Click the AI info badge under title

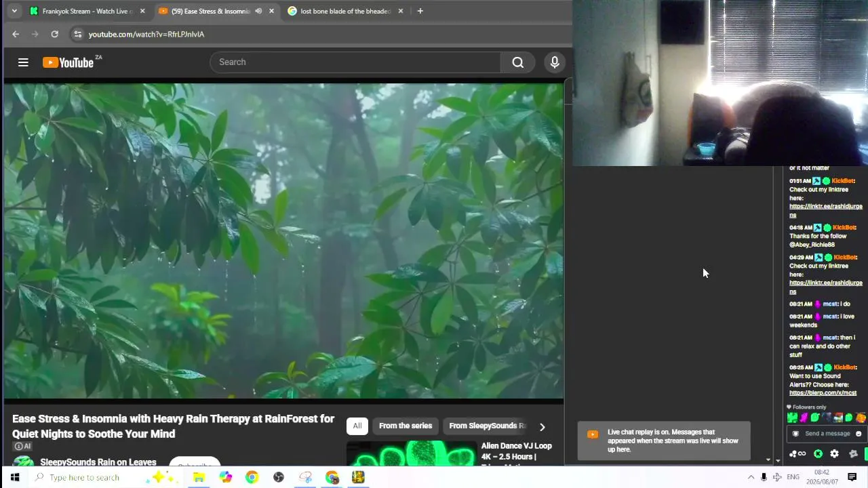pos(22,446)
